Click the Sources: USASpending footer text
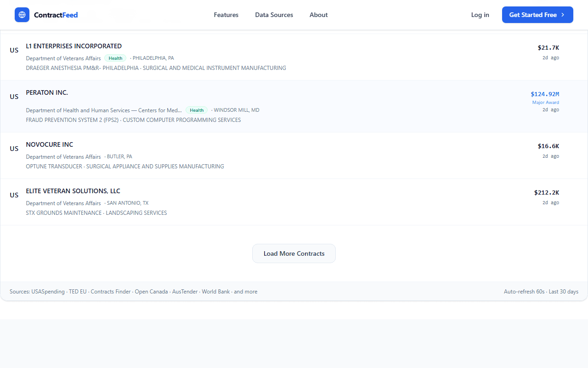This screenshot has width=588, height=368. [133, 292]
